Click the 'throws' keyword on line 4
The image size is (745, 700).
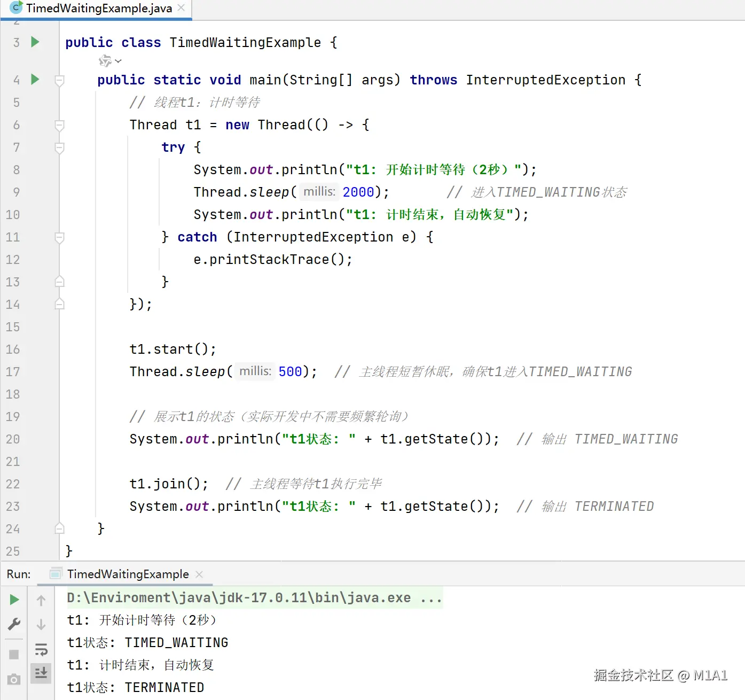pyautogui.click(x=434, y=80)
